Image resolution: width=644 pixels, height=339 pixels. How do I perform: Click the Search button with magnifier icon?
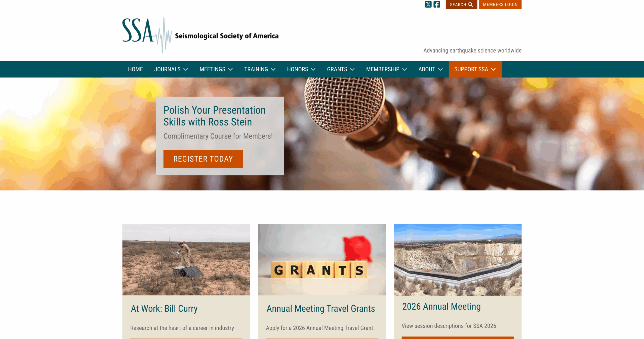[461, 5]
